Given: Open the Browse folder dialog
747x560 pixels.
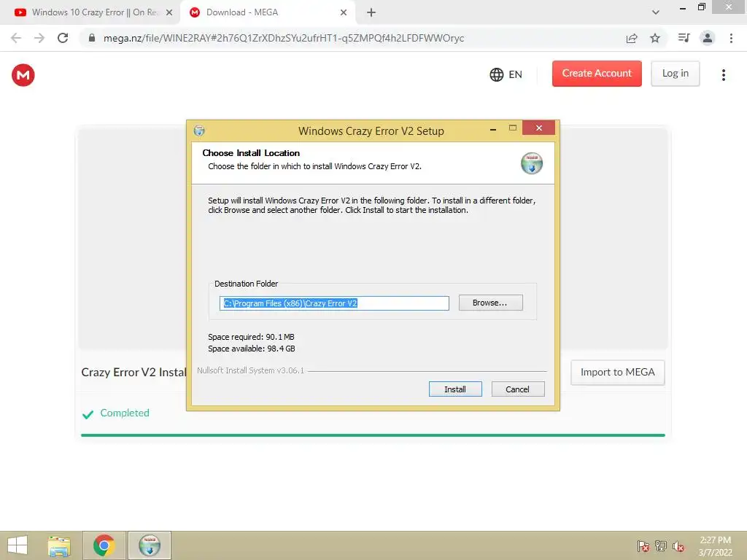Looking at the screenshot, I should (x=490, y=303).
